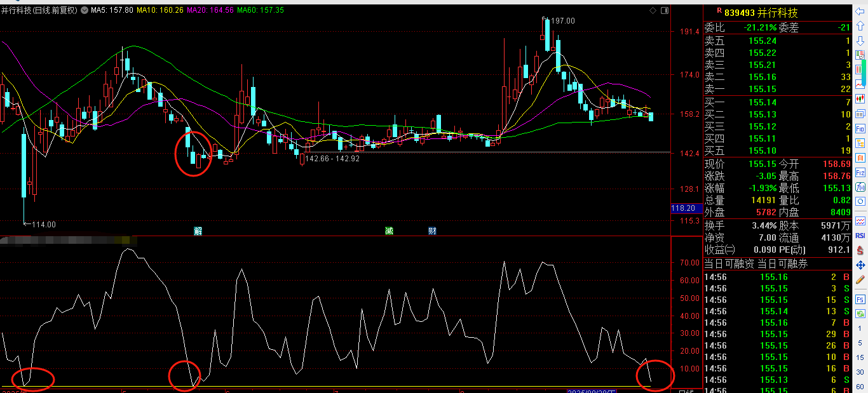The height and width of the screenshot is (393, 868).
Task: Toggle the diamond marker icon above chart
Action: [x=653, y=11]
